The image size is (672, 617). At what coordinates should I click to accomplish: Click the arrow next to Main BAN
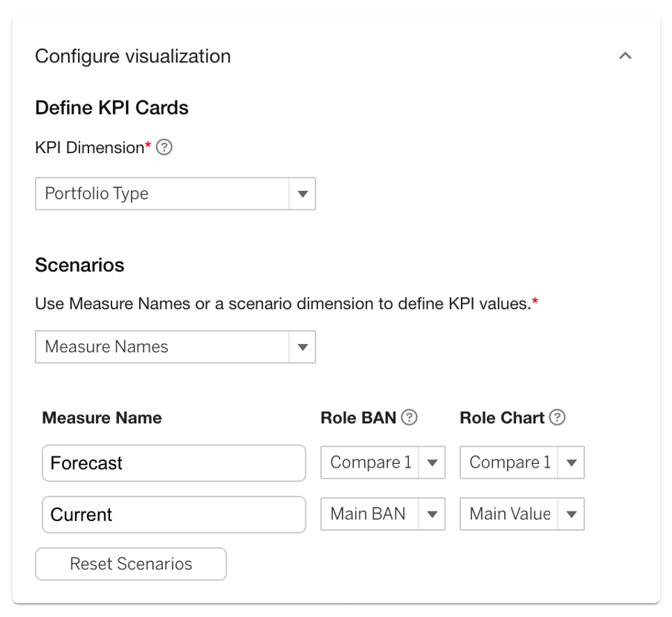click(432, 514)
